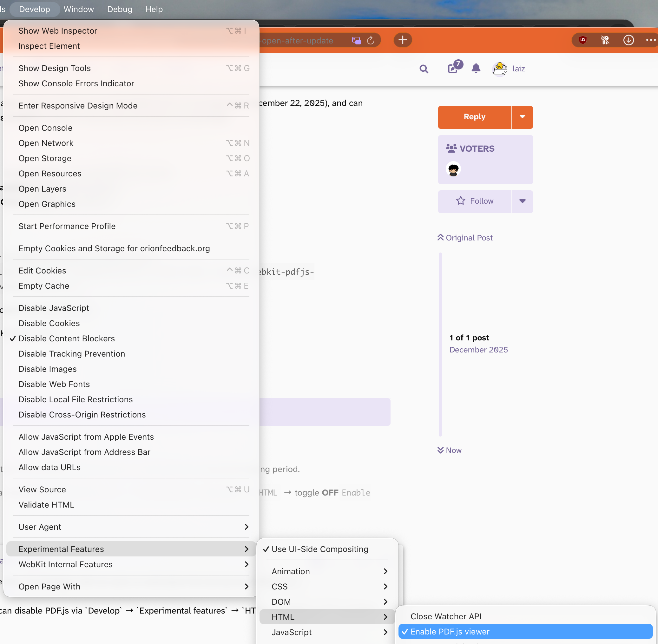Choose Enter Responsive Design Mode

(x=131, y=106)
